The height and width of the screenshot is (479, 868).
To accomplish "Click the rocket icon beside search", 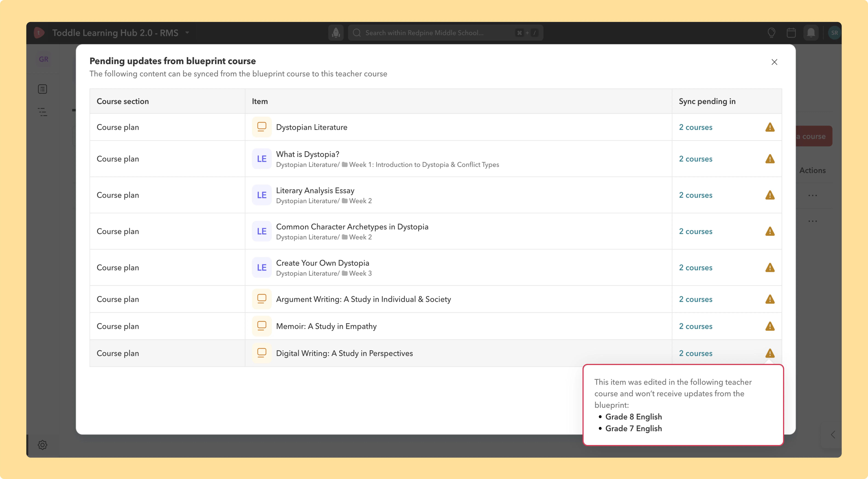I will pyautogui.click(x=336, y=33).
